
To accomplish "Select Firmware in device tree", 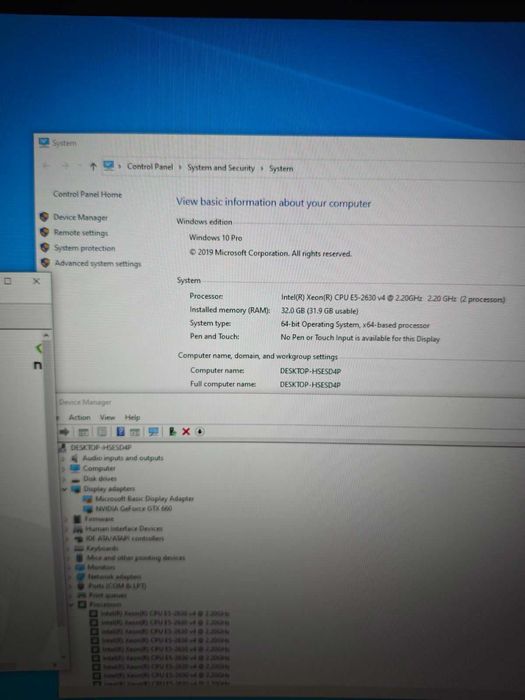I will point(99,519).
